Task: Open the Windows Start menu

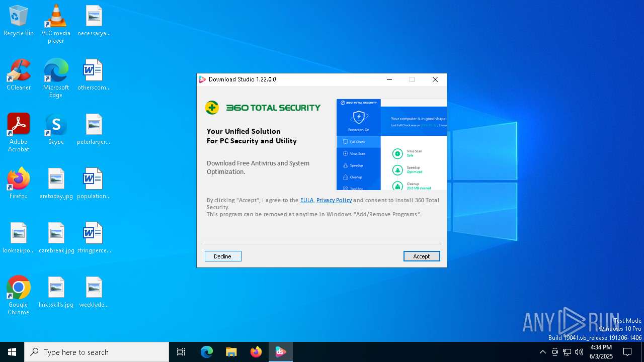Action: tap(12, 352)
